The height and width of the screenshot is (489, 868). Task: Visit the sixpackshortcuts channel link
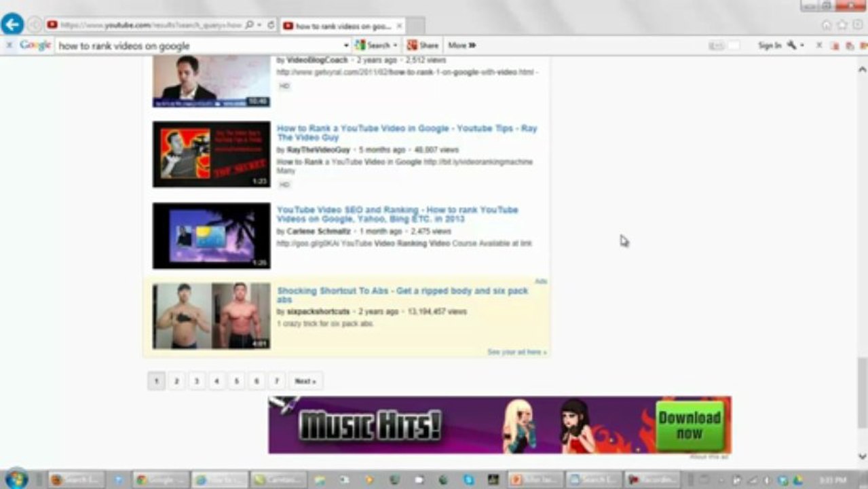(318, 312)
